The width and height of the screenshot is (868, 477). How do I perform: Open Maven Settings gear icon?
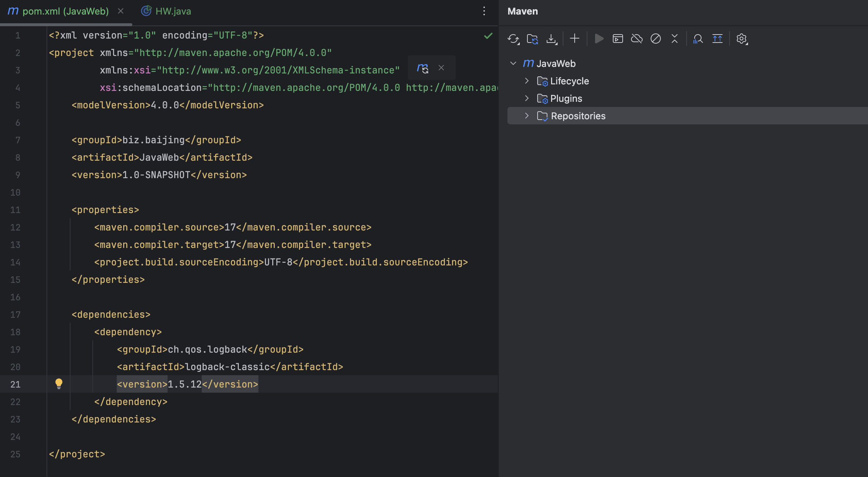741,39
